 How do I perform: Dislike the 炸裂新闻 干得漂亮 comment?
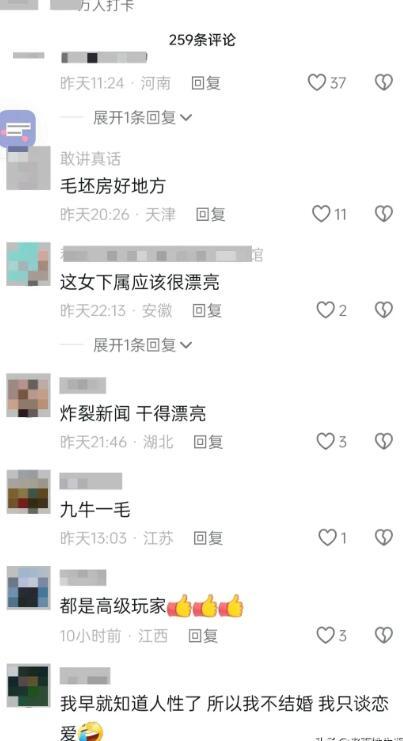(384, 441)
